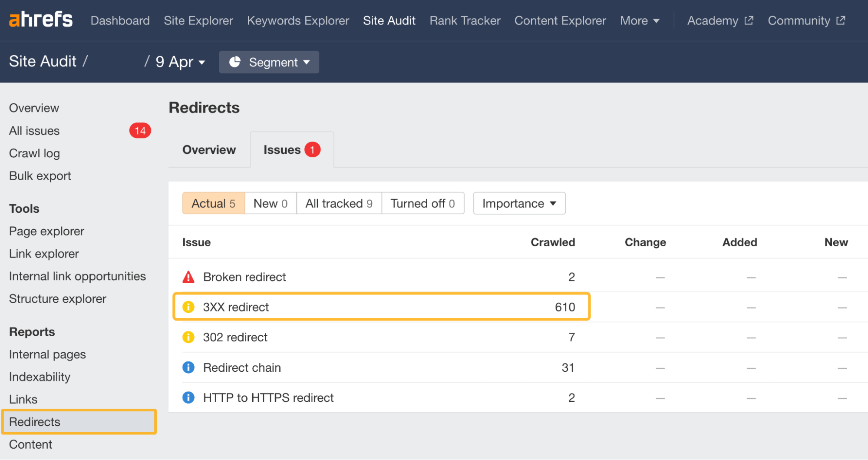
Task: Toggle the 'Turned off 0' filter
Action: 422,203
